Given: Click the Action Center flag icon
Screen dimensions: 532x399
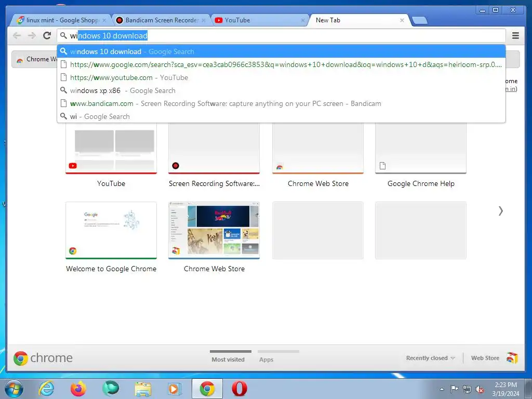Looking at the screenshot, I should tap(454, 389).
